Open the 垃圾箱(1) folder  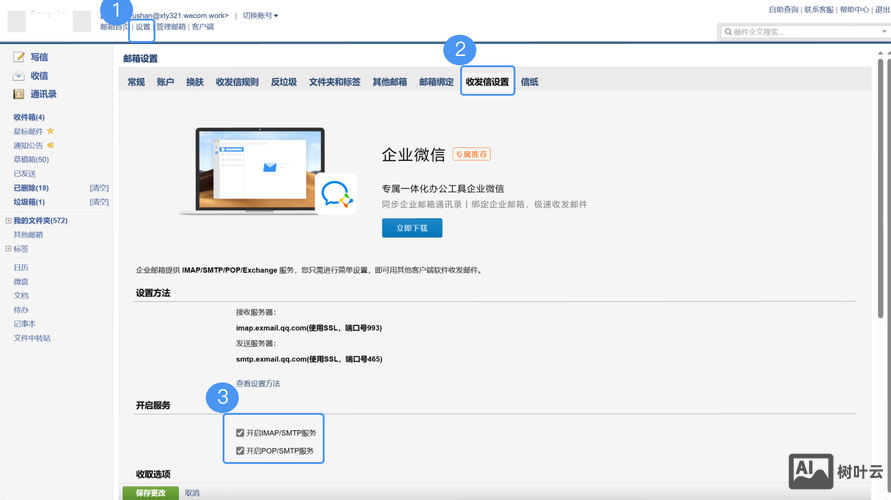[x=29, y=202]
